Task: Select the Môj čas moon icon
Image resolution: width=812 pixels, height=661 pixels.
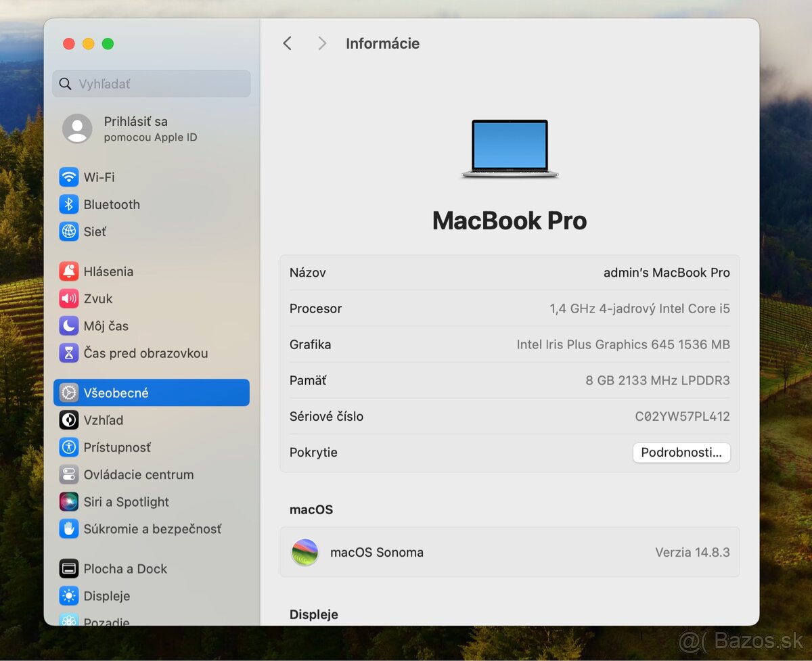Action: pos(69,326)
